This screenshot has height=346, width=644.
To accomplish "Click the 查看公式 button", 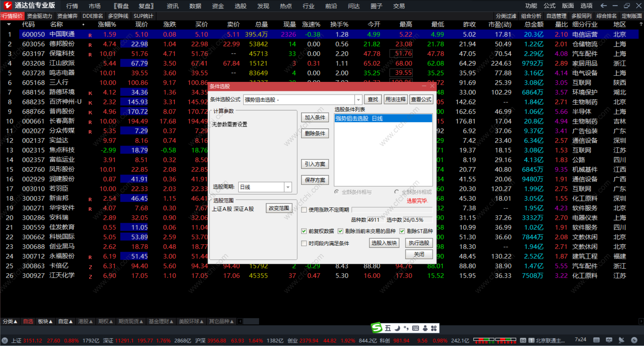I will click(x=421, y=99).
